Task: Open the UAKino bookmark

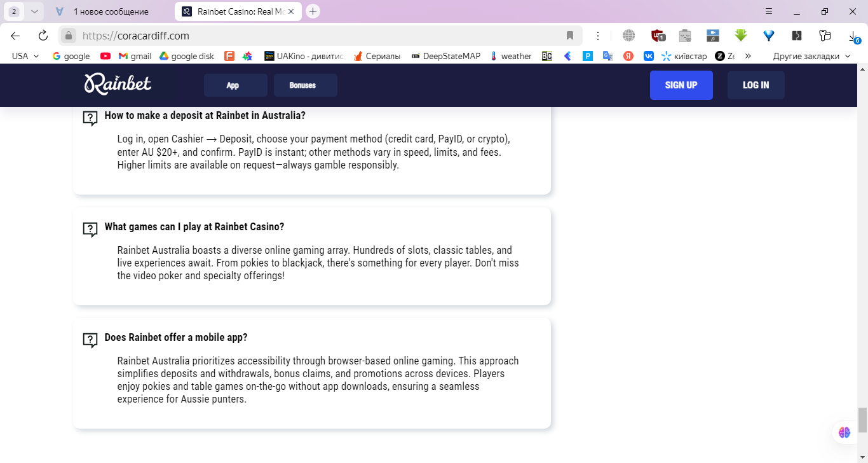Action: 304,56
